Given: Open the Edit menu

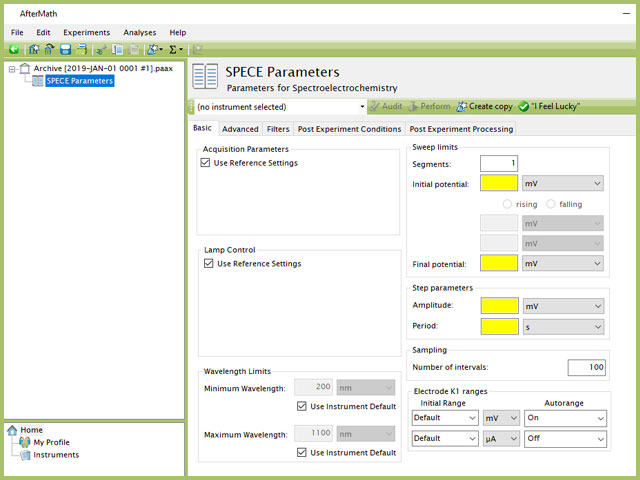Looking at the screenshot, I should point(43,32).
